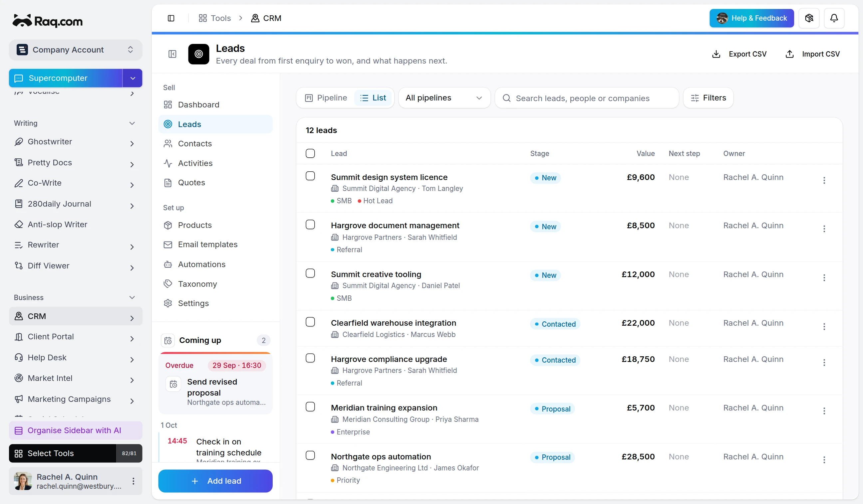Switch to Pipeline view

(326, 98)
